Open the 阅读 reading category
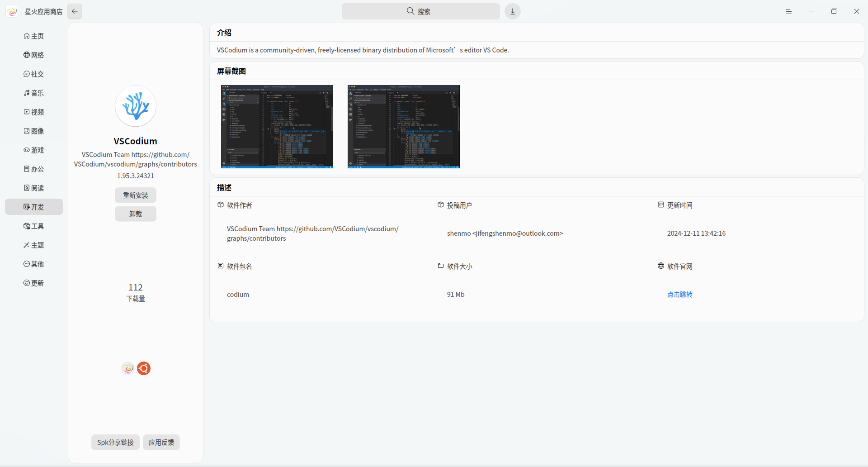Viewport: 868px width, 467px height. 34,188
